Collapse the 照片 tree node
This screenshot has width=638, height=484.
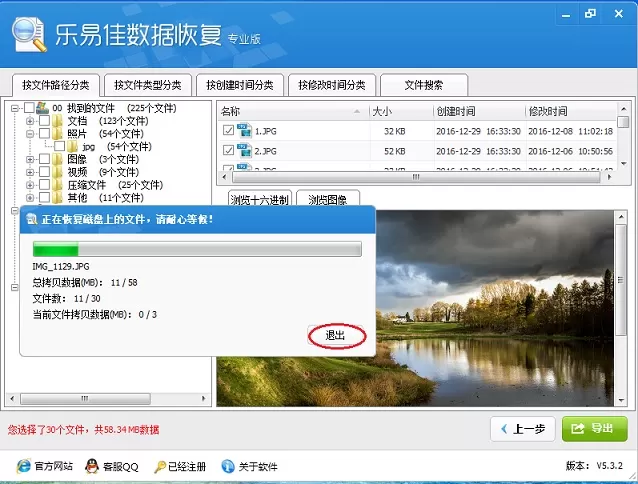coord(30,133)
